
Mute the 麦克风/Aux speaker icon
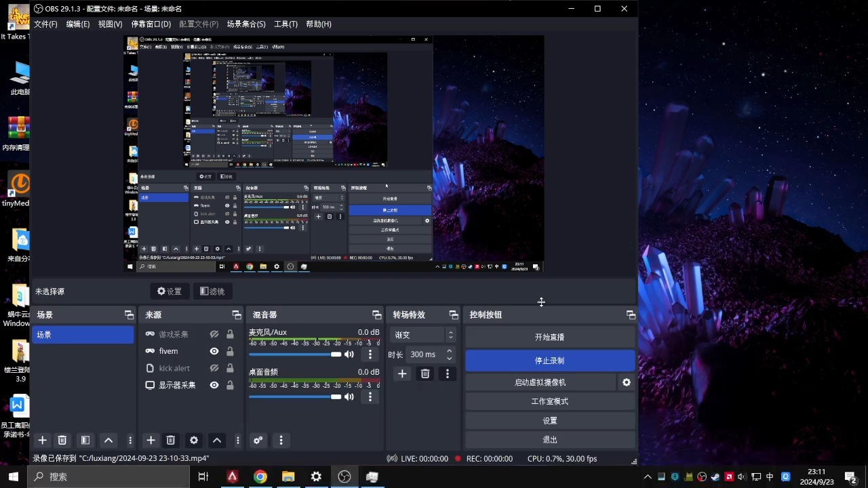point(349,354)
